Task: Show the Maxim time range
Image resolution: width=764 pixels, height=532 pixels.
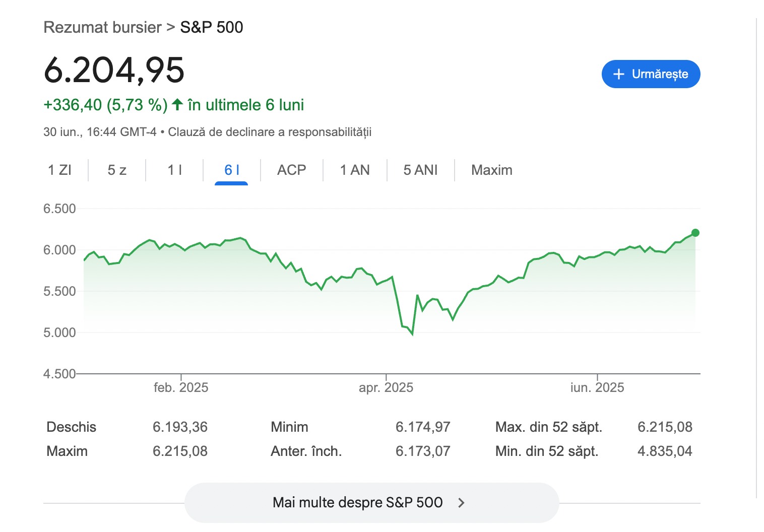Action: pyautogui.click(x=492, y=170)
